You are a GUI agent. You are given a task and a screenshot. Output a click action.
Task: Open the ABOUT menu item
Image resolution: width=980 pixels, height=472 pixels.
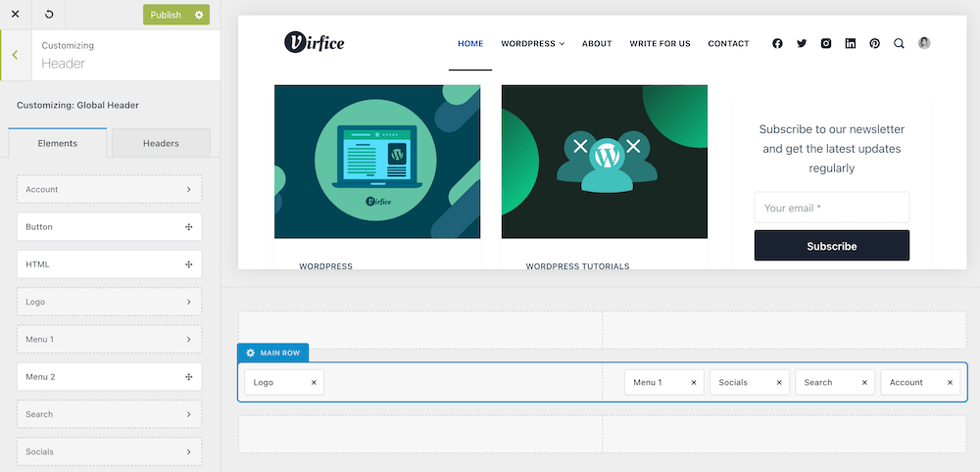[597, 44]
